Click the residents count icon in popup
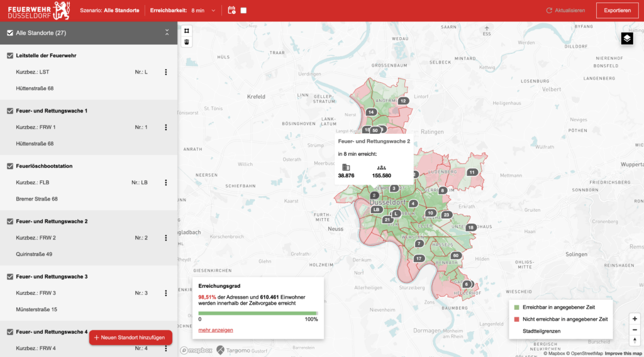This screenshot has height=357, width=644. click(381, 167)
